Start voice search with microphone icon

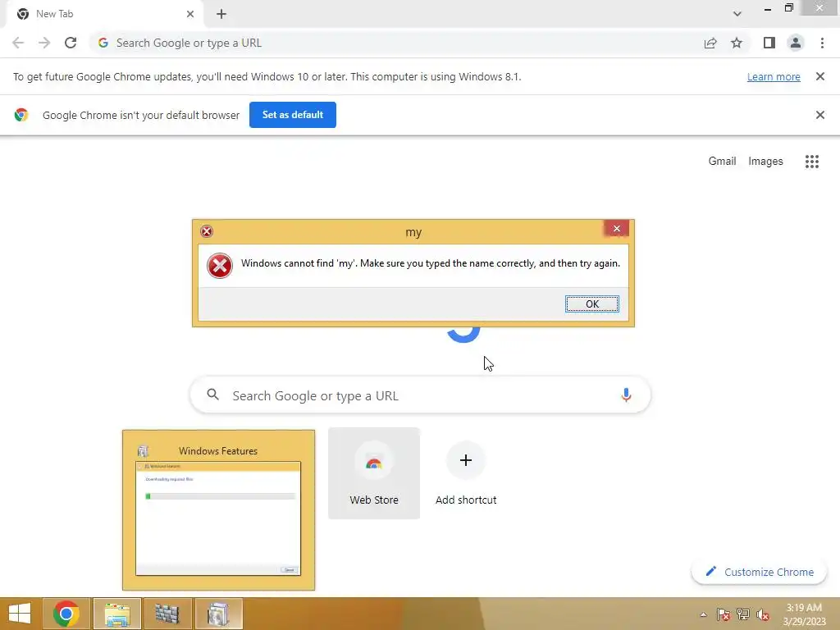point(626,395)
